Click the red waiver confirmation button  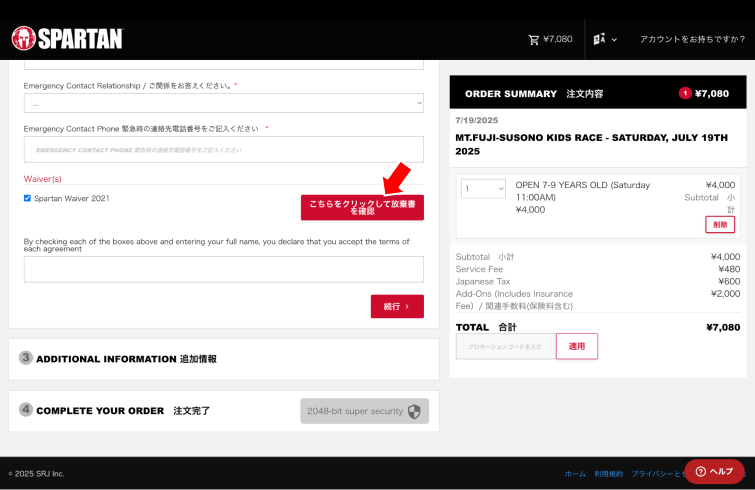click(x=362, y=207)
